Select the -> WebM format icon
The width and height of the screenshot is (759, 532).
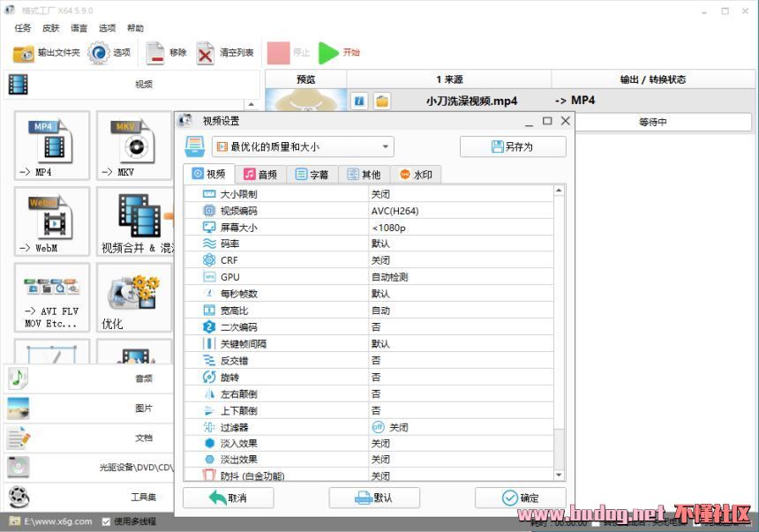coord(52,221)
